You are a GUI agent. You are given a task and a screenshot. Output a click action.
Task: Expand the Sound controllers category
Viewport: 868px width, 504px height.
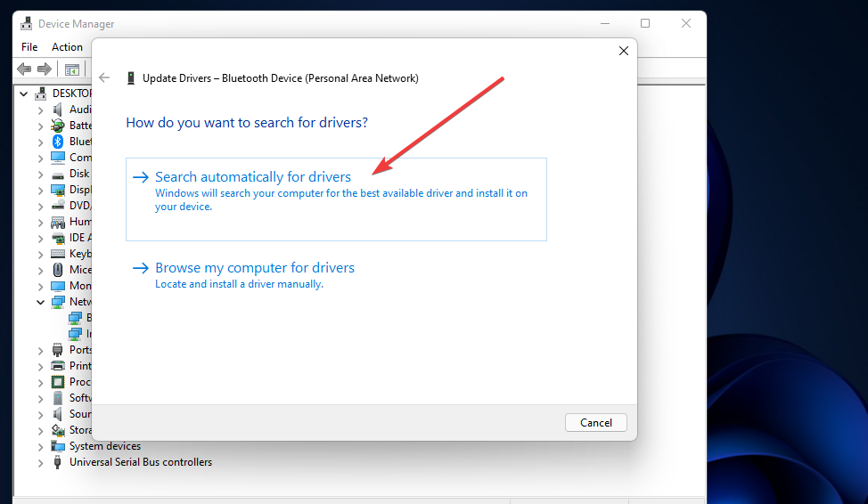[x=40, y=414]
